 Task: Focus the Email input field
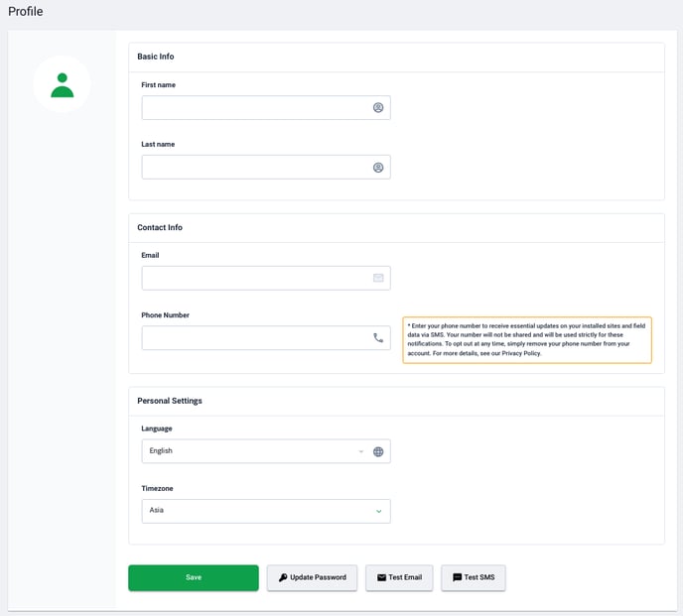coord(266,278)
